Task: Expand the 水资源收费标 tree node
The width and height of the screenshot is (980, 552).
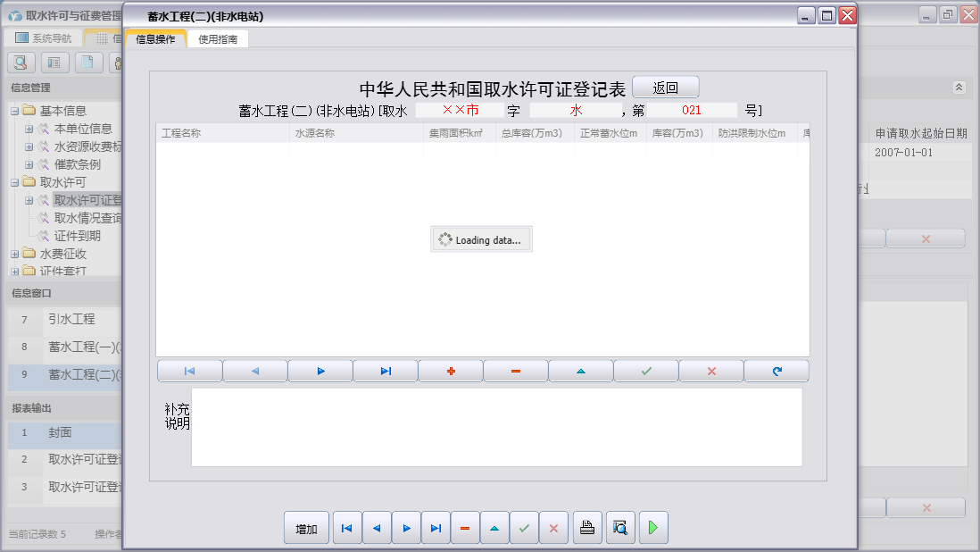Action: point(29,146)
